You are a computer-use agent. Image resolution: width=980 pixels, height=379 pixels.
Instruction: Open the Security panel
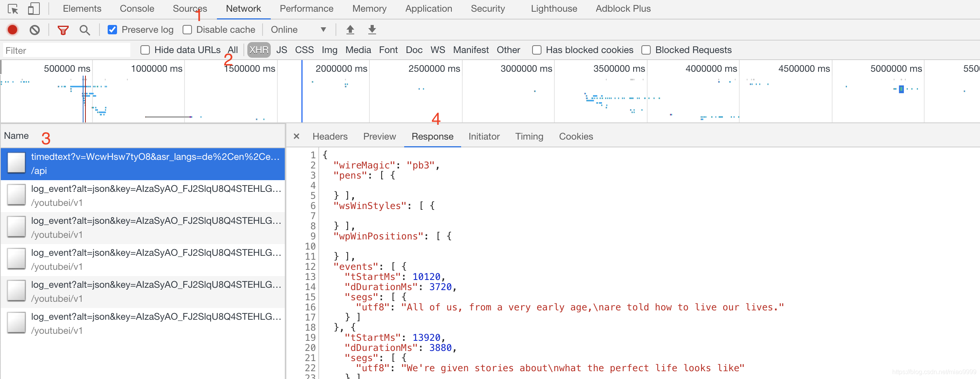[488, 9]
